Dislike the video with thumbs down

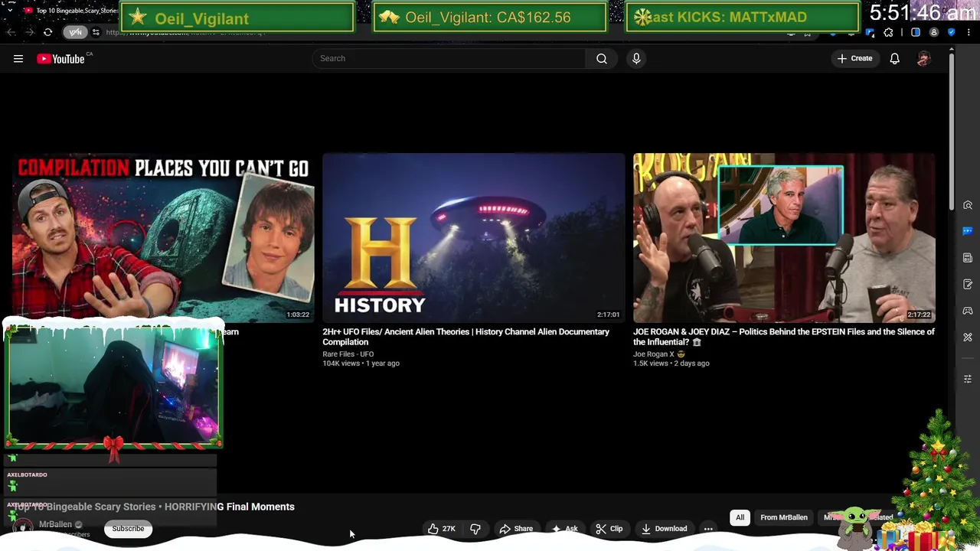point(475,529)
